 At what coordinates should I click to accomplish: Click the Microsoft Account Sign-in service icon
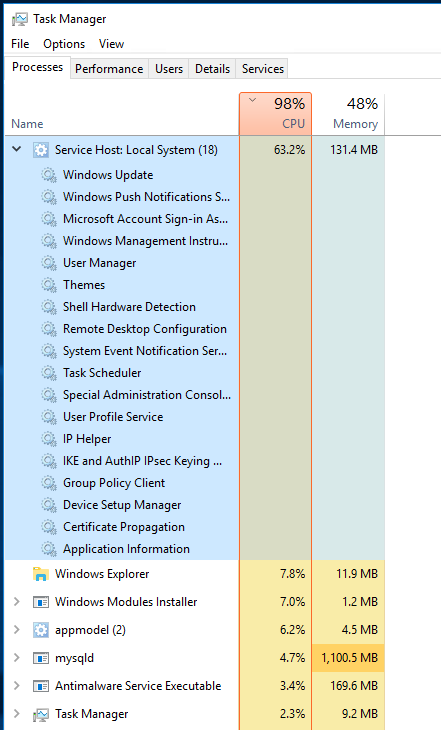48,219
